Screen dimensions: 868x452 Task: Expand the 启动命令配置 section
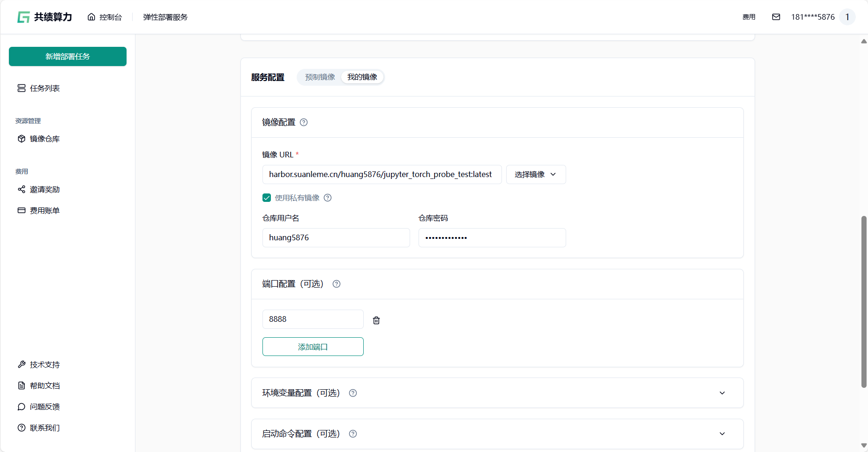tap(722, 434)
